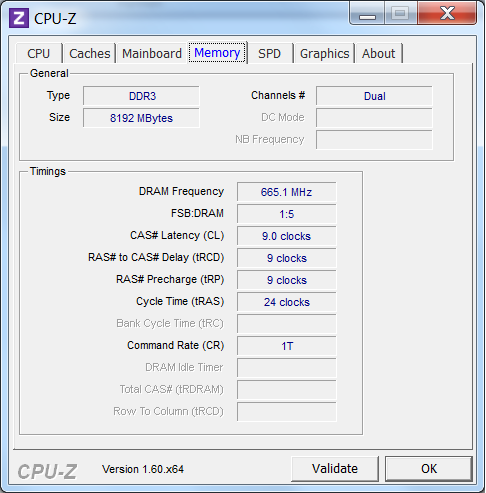Click the disabled maximize window button
Image resolution: width=486 pixels, height=493 pixels.
[401, 13]
